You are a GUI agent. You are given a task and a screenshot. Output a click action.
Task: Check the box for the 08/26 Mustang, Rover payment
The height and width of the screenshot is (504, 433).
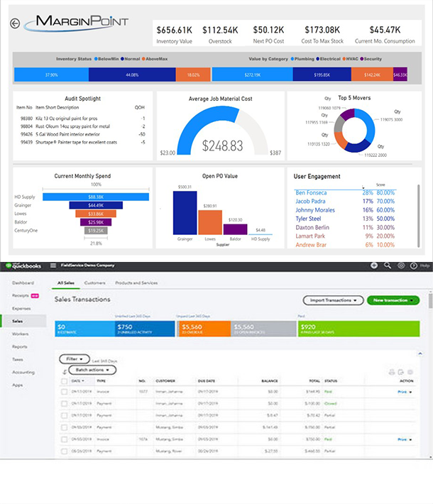click(x=65, y=451)
